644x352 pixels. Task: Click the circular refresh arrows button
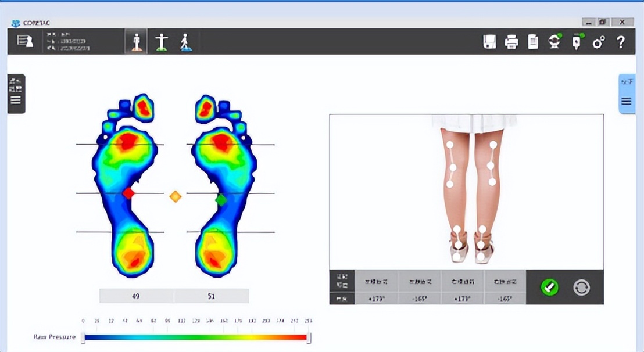582,288
